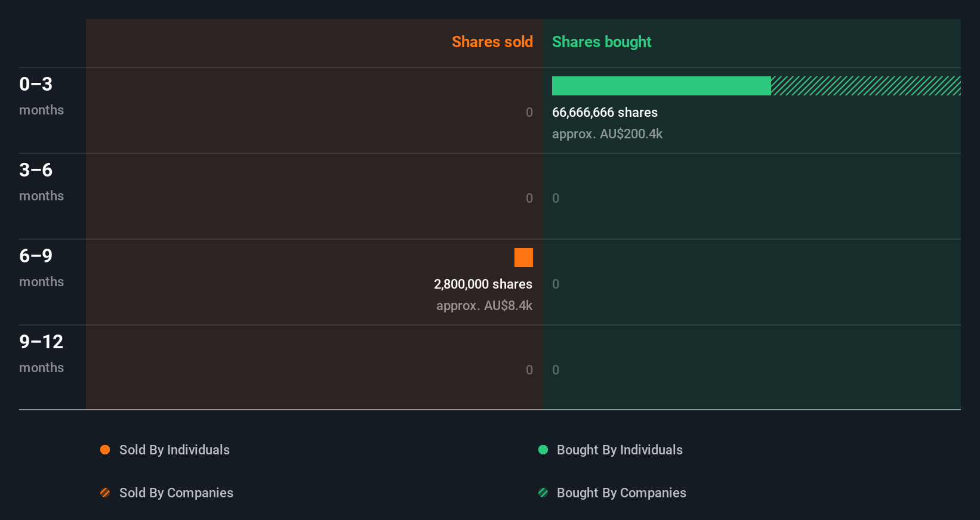Select the Sold By Individuals legend label

coord(174,450)
